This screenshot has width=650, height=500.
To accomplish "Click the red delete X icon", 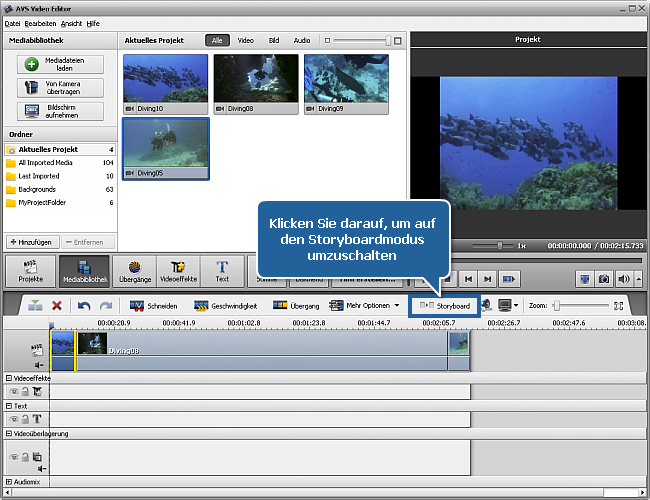I will click(57, 305).
